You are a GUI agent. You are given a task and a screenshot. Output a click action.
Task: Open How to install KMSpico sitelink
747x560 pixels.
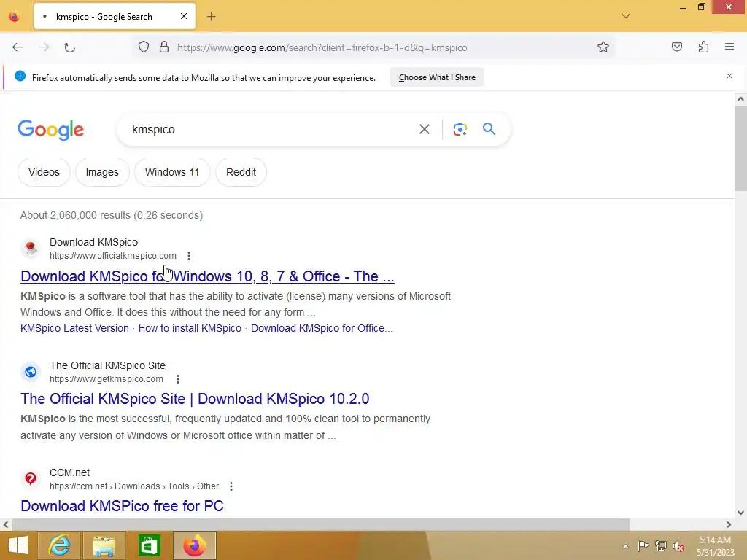point(190,329)
